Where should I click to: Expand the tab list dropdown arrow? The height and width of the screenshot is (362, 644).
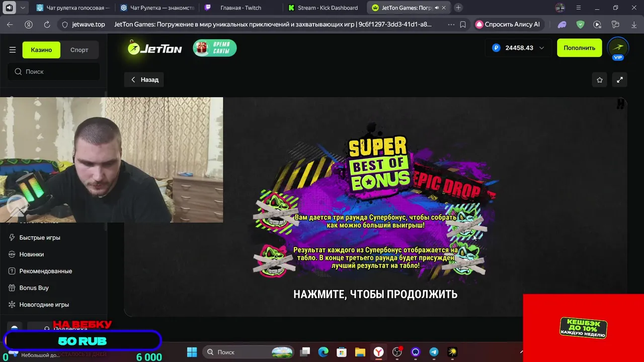point(23,8)
